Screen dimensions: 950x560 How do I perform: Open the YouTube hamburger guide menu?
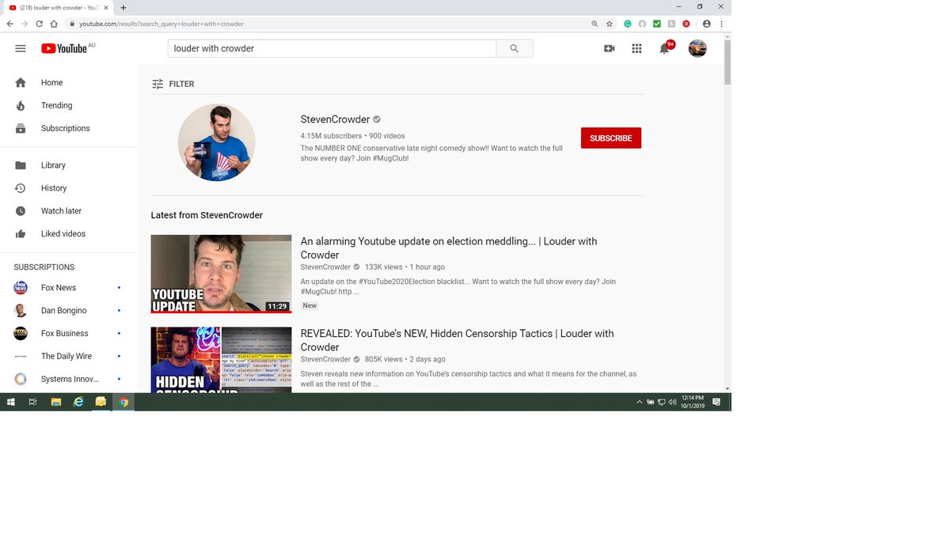pyautogui.click(x=21, y=48)
